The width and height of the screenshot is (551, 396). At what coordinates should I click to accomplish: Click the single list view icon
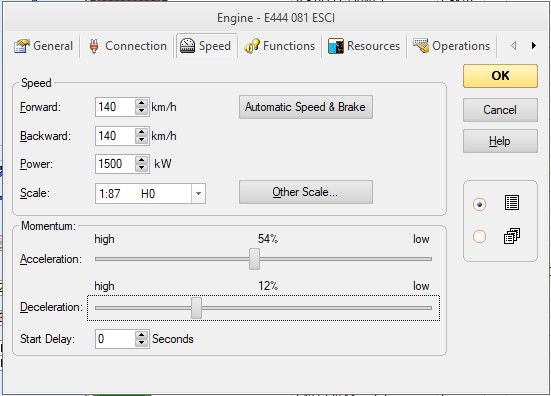click(512, 203)
